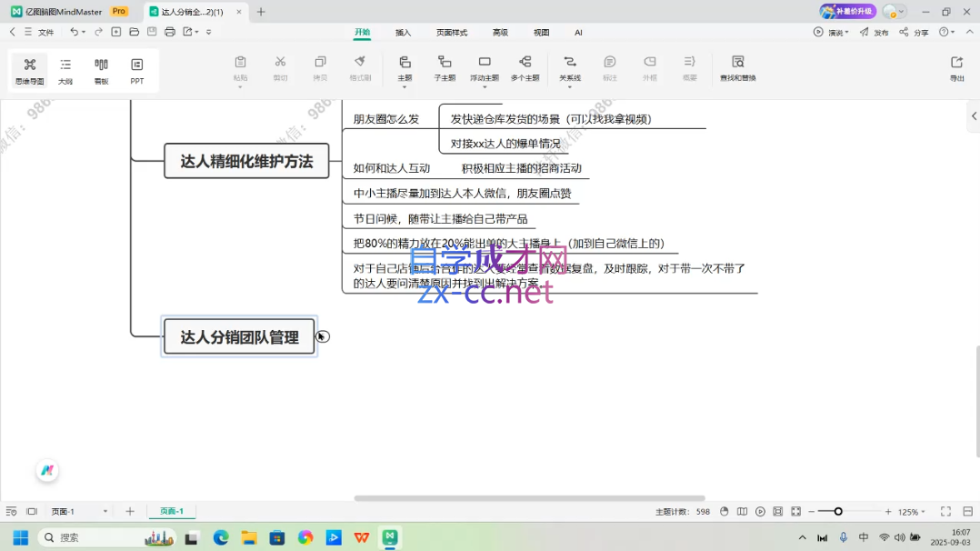Click the Print icon in quick toolbar
This screenshot has height=551, width=980.
(170, 32)
